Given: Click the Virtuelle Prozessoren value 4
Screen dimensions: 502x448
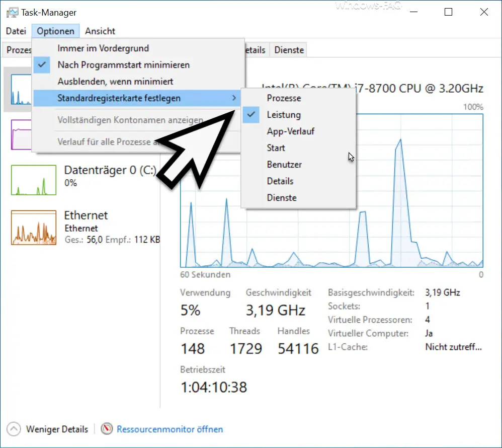Looking at the screenshot, I should [x=428, y=320].
